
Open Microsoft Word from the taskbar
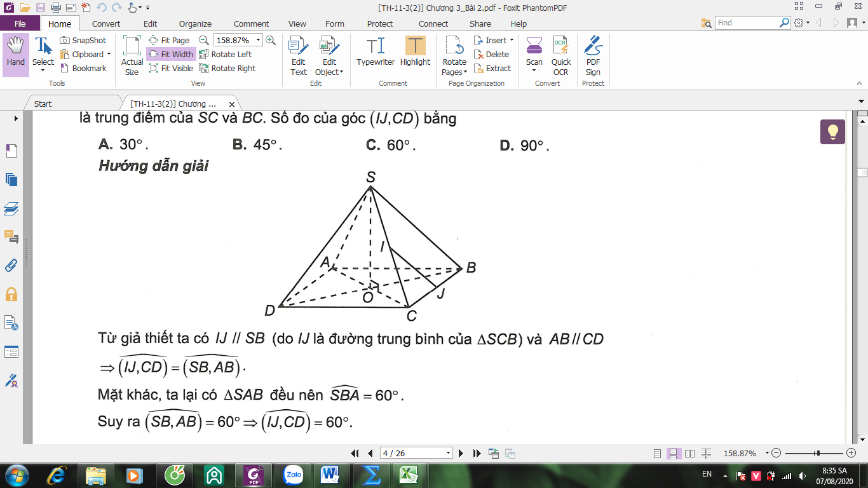330,474
